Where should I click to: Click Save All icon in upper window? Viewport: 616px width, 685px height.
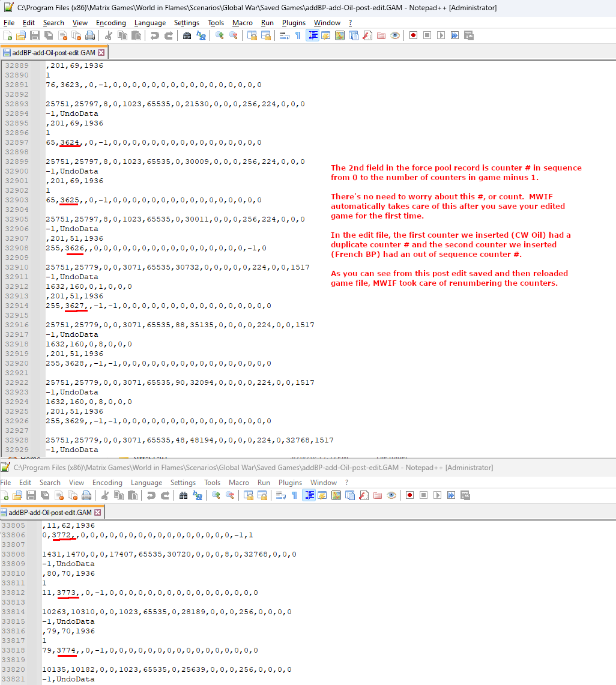click(x=49, y=36)
